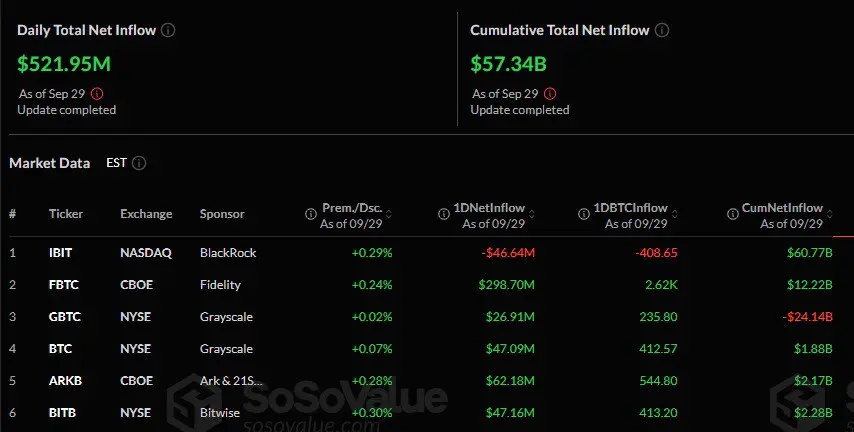The image size is (854, 432).
Task: Click the Ticker column header
Action: pos(66,214)
